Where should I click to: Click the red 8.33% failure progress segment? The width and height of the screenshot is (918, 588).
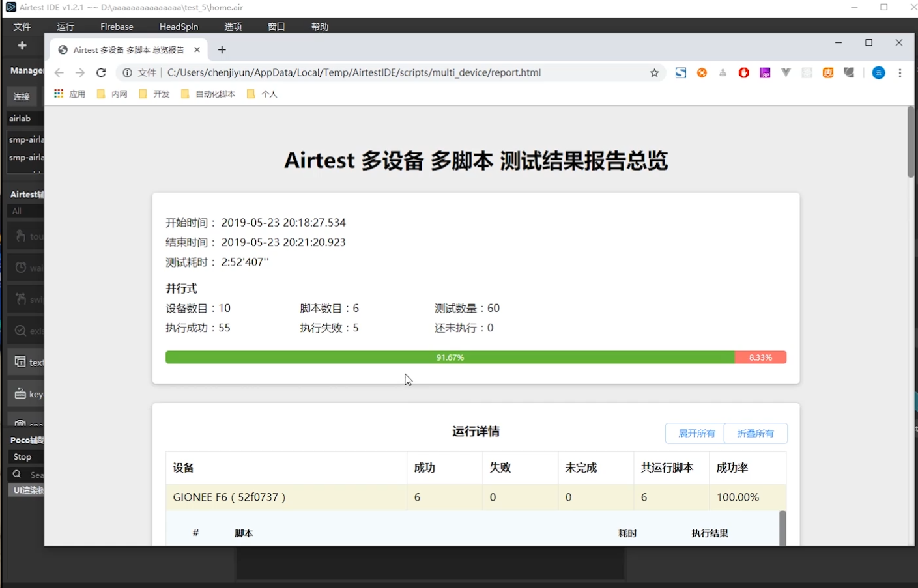(760, 357)
